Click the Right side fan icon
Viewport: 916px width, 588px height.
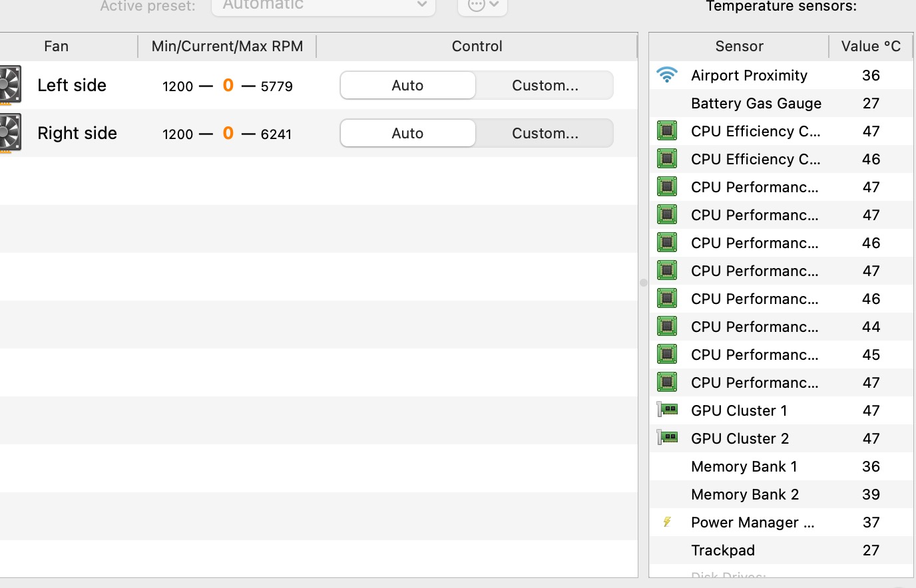click(10, 132)
